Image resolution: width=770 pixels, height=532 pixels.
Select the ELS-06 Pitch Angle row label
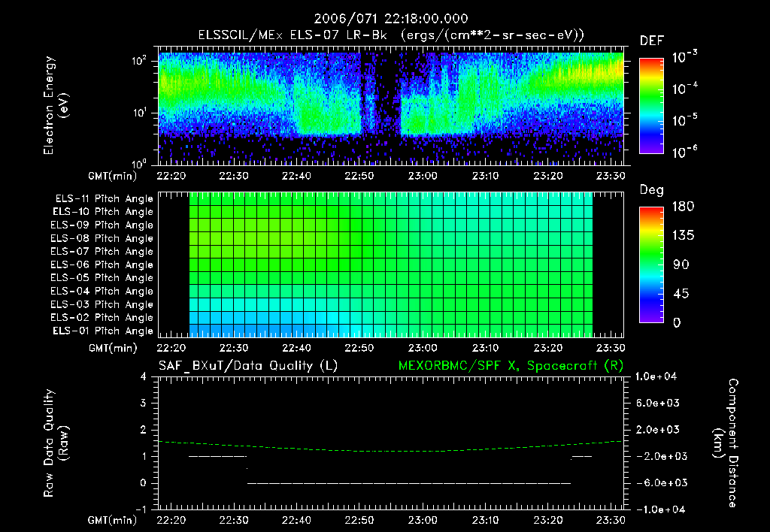[x=102, y=265]
